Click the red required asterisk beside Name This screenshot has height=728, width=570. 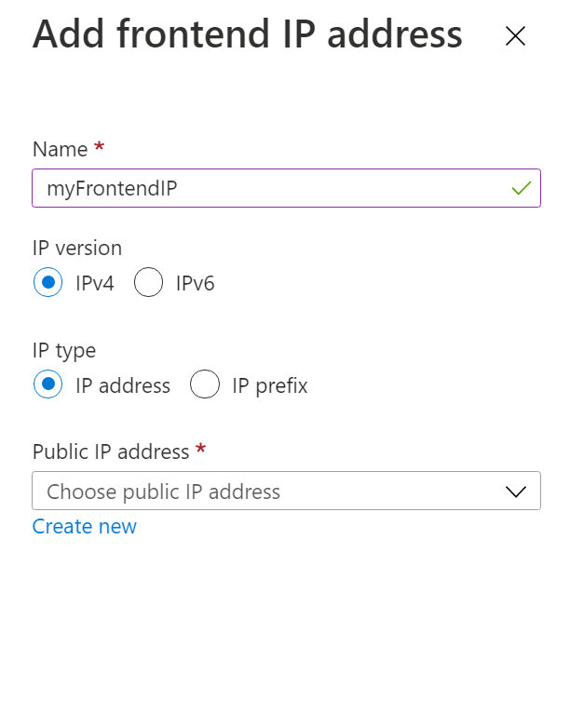100,148
